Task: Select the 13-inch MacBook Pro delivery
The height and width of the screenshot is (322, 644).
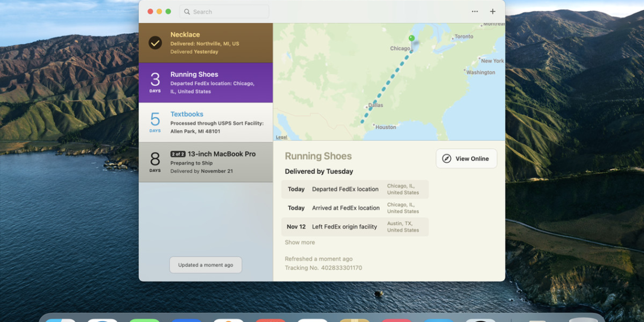Action: 206,162
